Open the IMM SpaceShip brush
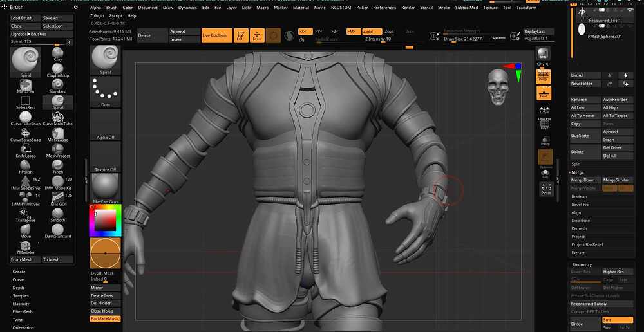 [26, 183]
